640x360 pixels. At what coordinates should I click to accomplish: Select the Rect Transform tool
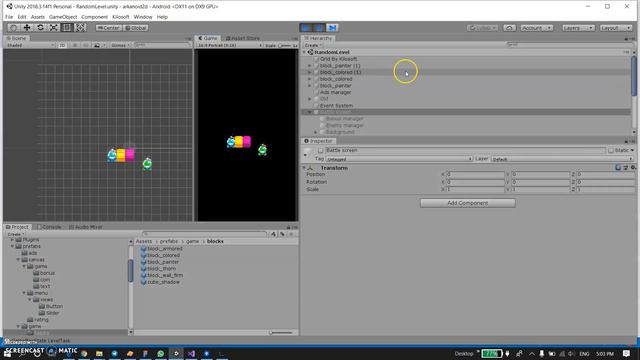coord(67,28)
